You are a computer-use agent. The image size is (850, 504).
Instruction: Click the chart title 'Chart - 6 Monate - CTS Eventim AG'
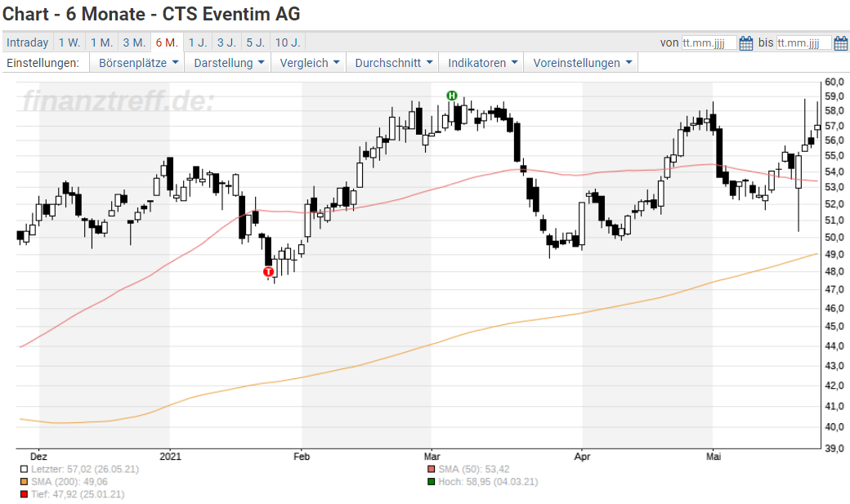pos(151,14)
